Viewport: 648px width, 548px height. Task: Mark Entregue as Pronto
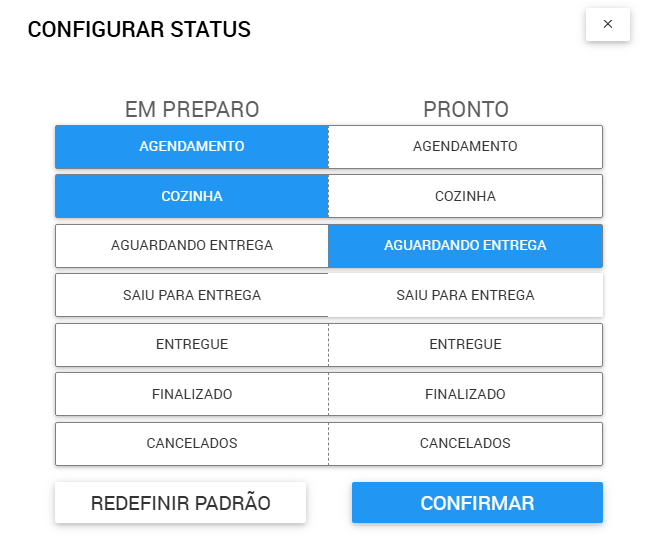coord(465,344)
